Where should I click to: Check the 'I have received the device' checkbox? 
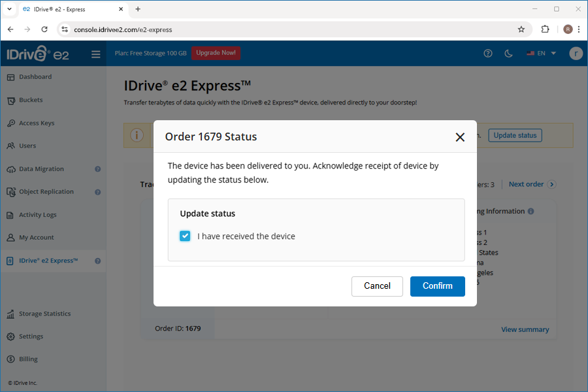pos(185,236)
